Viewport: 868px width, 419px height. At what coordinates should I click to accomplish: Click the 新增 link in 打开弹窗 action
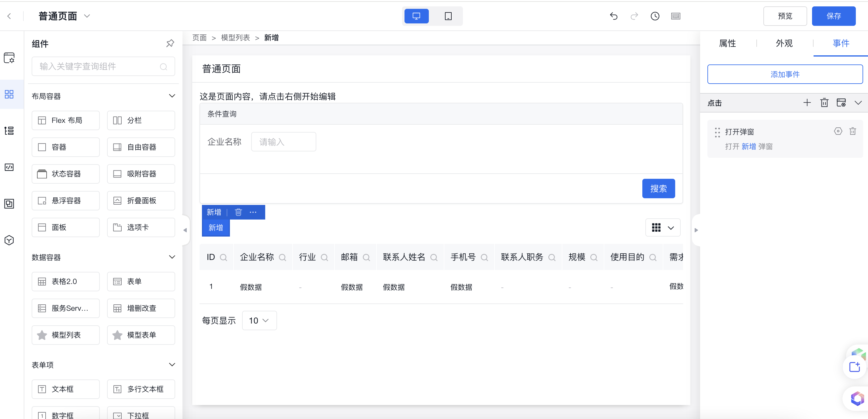748,147
